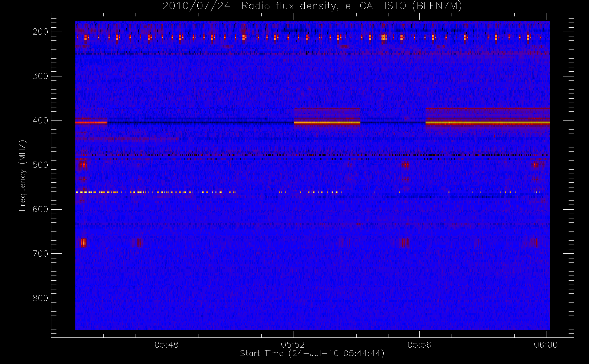Click the plot title text e-CALLISTO (BLEN7M)
This screenshot has width=589, height=364.
(x=404, y=6)
